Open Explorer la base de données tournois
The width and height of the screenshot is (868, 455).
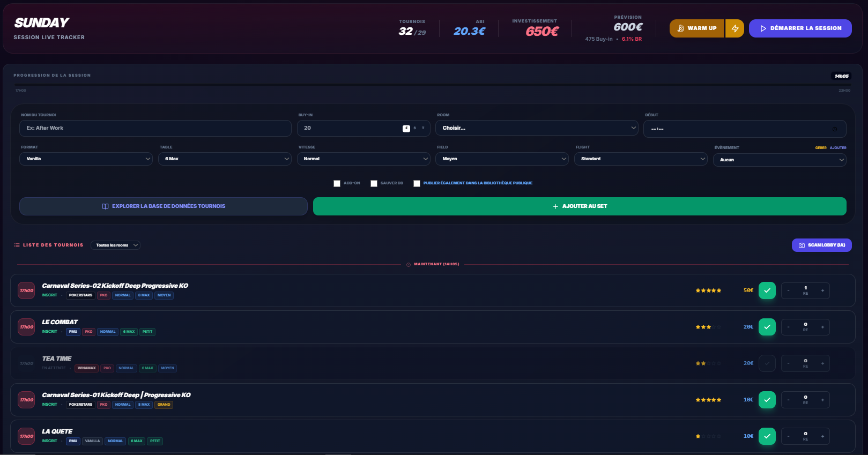[164, 206]
